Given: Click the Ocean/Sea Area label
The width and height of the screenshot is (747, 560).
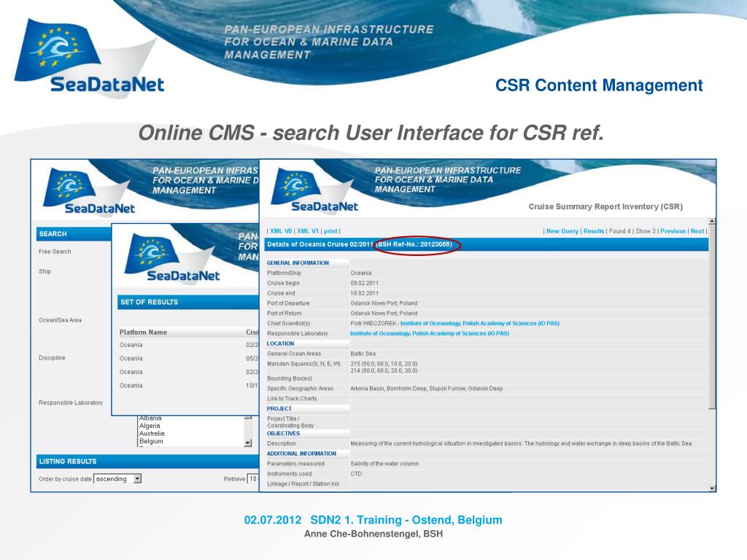Looking at the screenshot, I should pyautogui.click(x=60, y=320).
